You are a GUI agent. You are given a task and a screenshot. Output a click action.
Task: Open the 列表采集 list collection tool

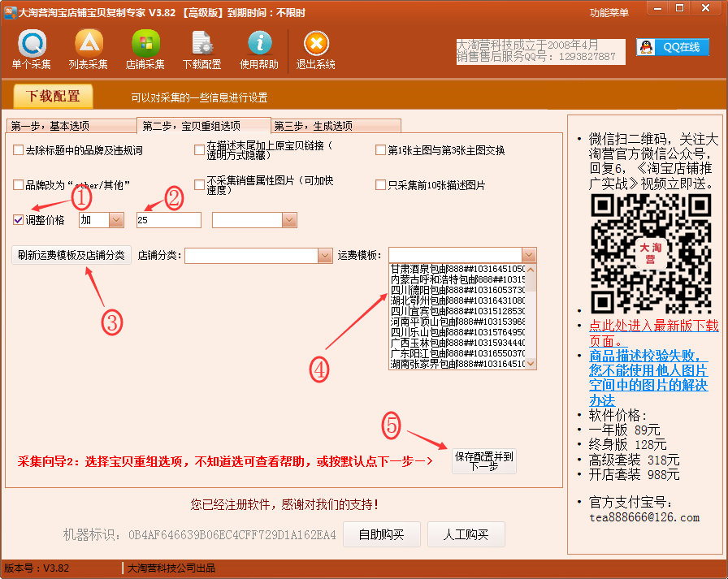point(89,50)
